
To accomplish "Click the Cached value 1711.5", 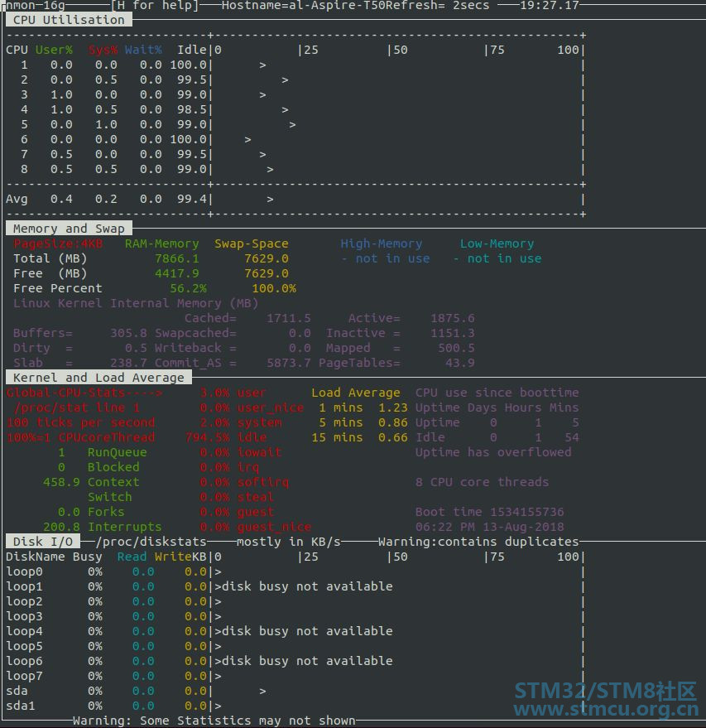I will pyautogui.click(x=289, y=318).
